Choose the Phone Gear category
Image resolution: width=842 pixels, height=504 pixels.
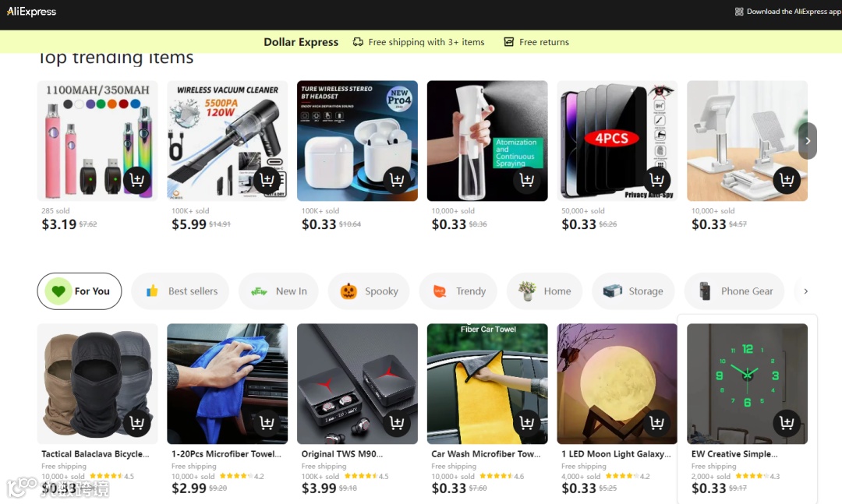(734, 291)
